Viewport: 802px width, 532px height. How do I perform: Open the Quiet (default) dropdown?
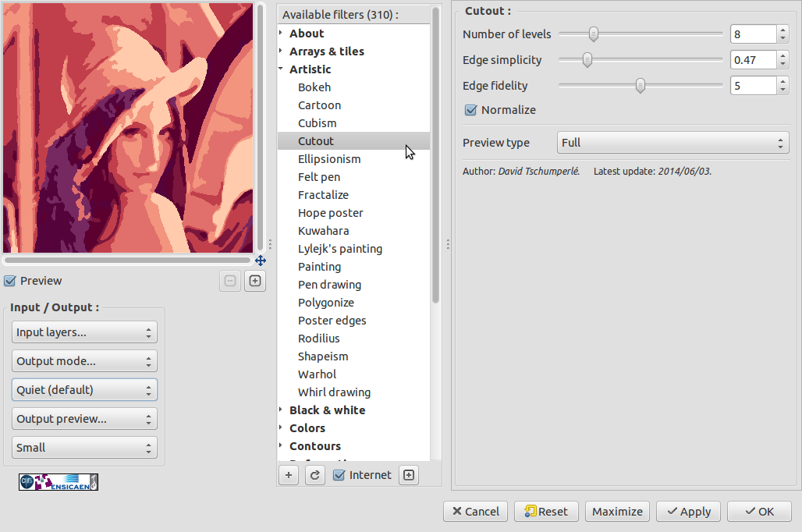pos(84,390)
